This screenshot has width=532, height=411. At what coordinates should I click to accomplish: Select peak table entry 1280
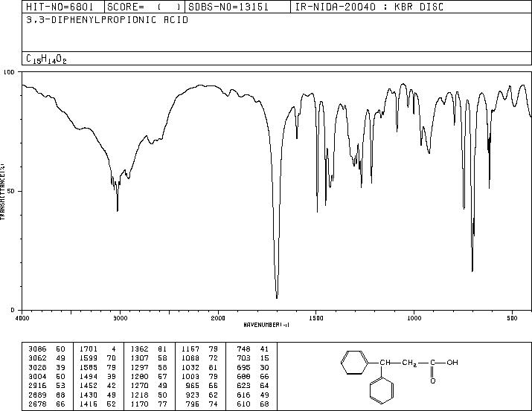pos(149,376)
